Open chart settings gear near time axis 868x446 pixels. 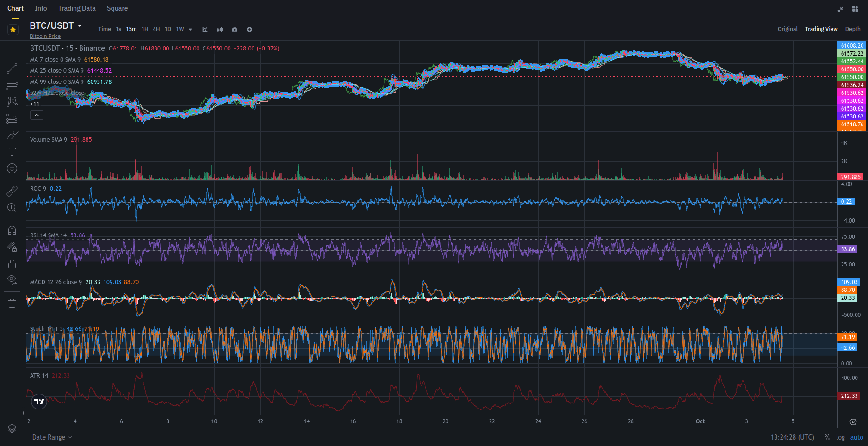click(x=853, y=422)
